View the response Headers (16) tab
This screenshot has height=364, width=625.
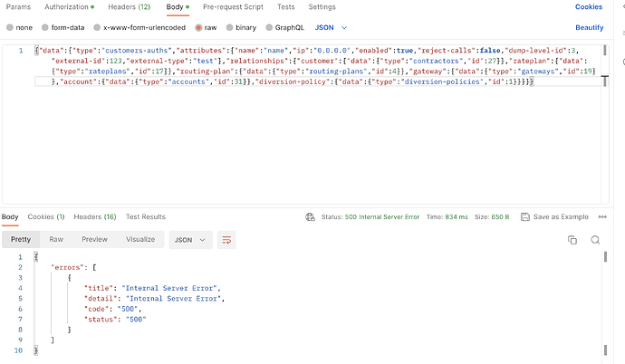pos(95,216)
